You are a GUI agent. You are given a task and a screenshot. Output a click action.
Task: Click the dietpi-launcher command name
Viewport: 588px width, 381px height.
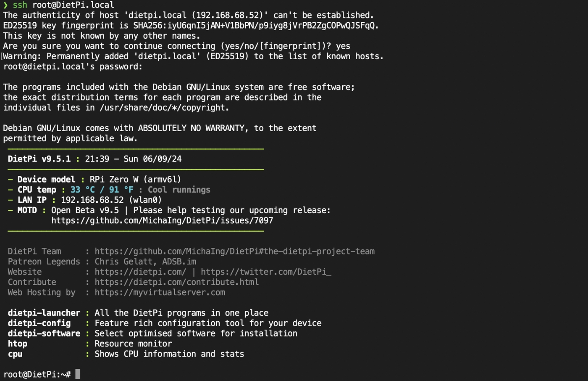click(44, 313)
